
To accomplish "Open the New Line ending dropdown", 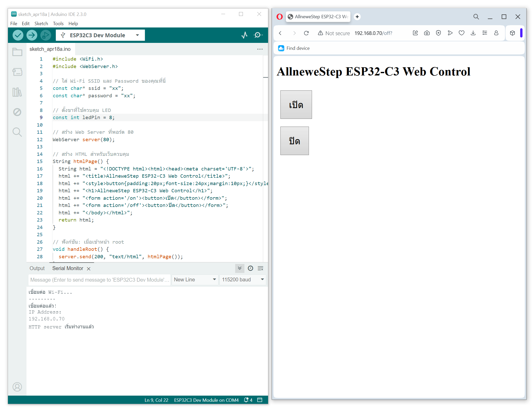I will (195, 280).
